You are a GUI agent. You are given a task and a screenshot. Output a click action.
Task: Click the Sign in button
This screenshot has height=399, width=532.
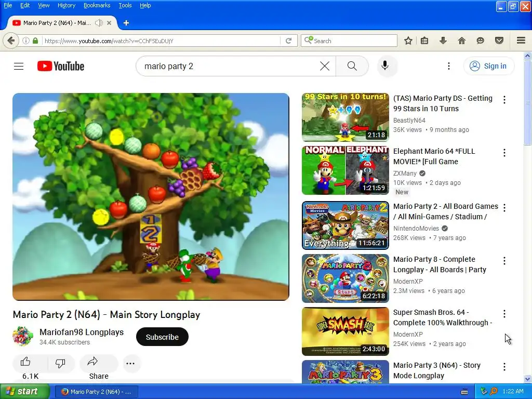point(488,66)
